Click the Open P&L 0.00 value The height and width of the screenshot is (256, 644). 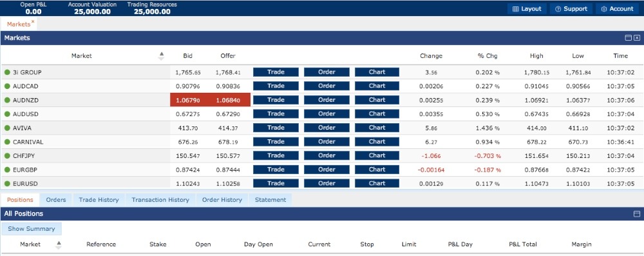click(33, 12)
